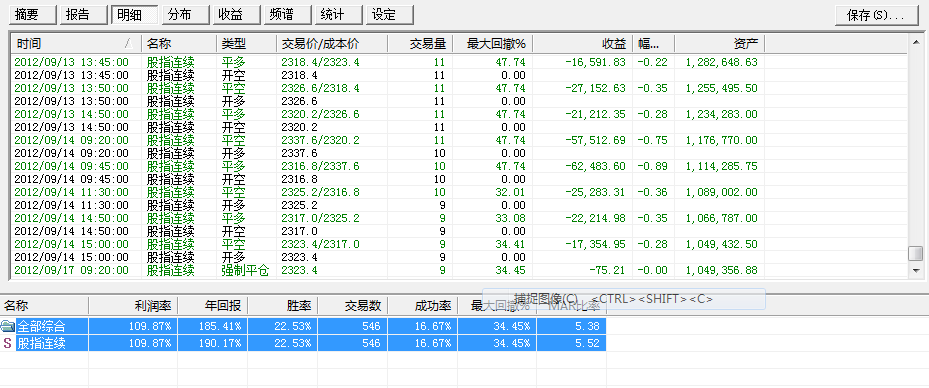Click the sort arrow in 时间 header
Viewport: 929px width, 388px height.
128,44
